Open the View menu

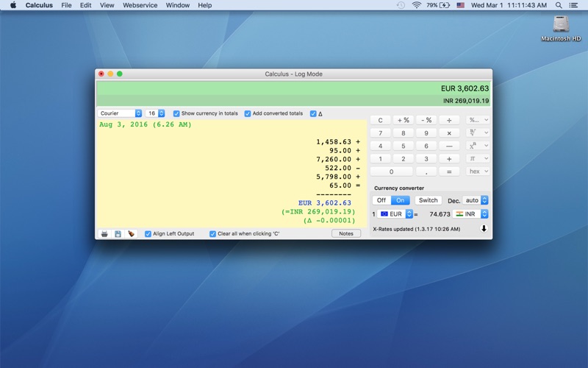[x=107, y=5]
